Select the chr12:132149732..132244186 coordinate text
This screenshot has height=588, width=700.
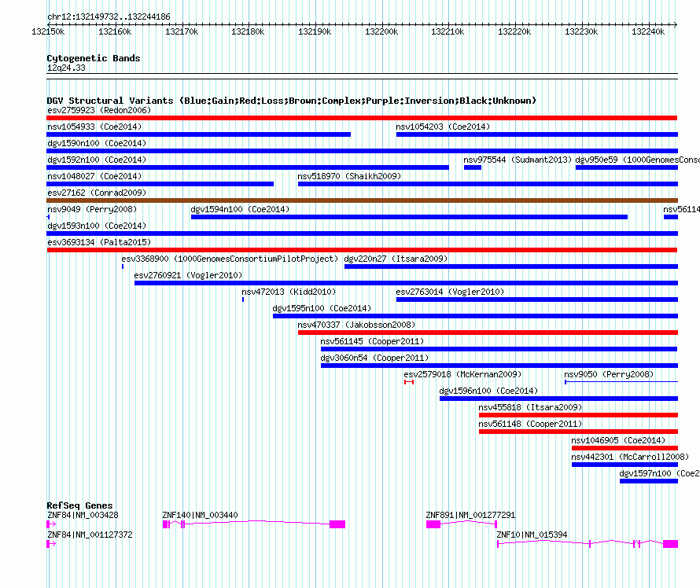[109, 17]
